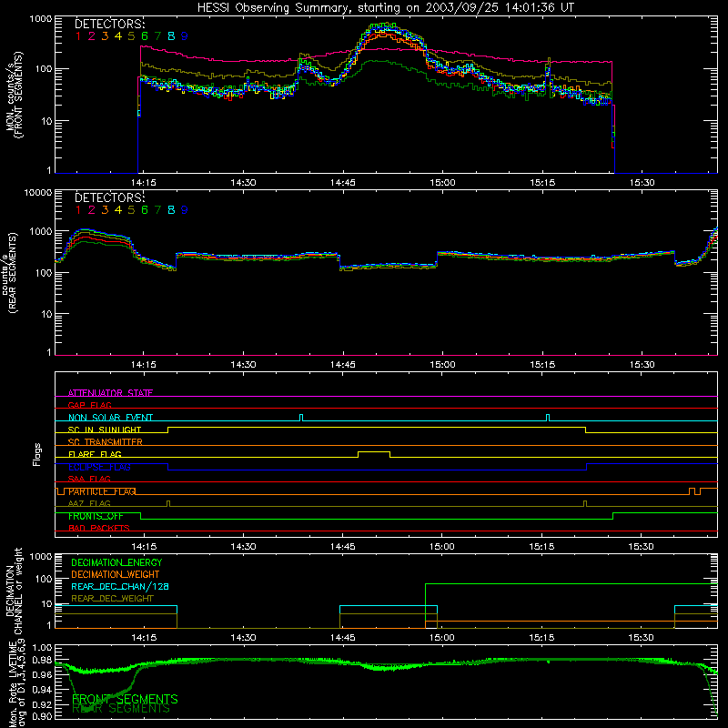
Task: Select detector 3 in front segments legend
Action: coord(105,36)
